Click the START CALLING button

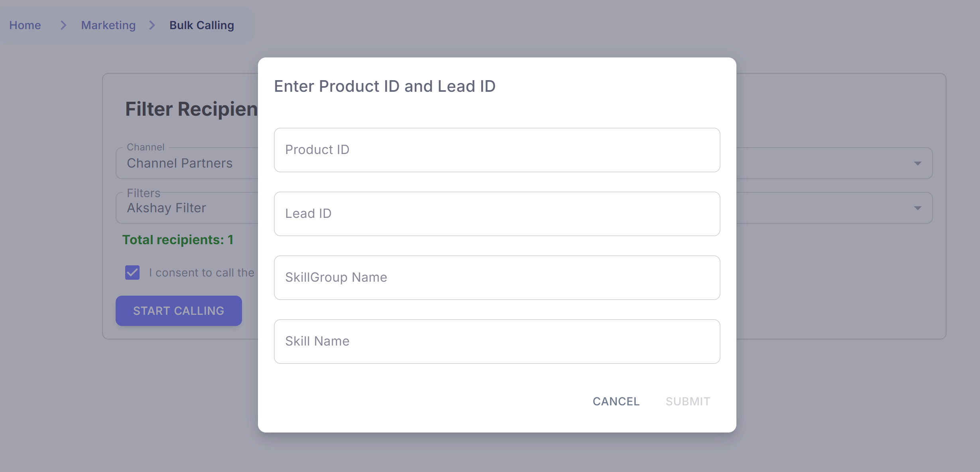coord(179,311)
